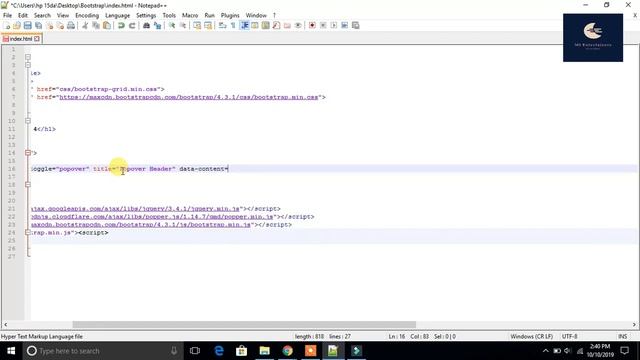640x360 pixels.
Task: Open File Explorer from the taskbar
Action: click(x=264, y=351)
